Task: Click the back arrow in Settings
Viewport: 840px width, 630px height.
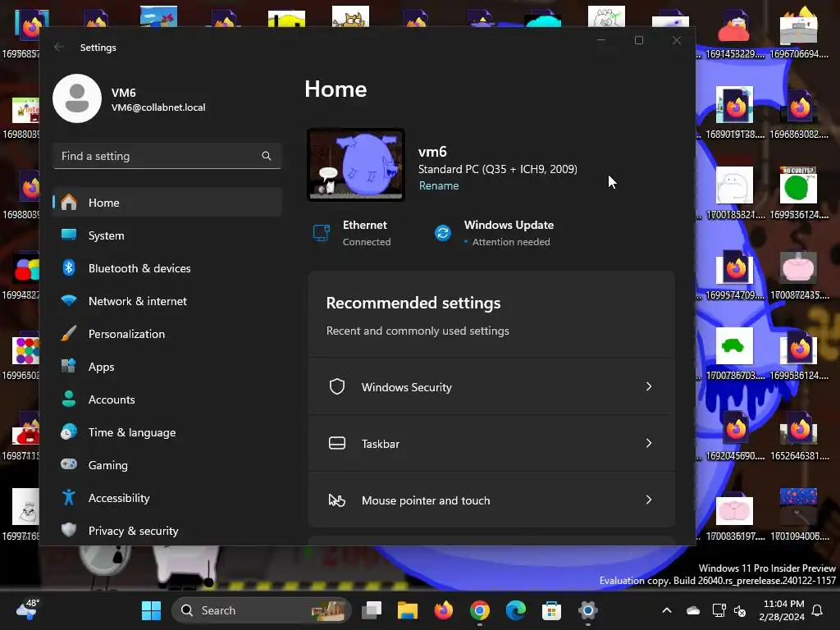Action: (59, 47)
